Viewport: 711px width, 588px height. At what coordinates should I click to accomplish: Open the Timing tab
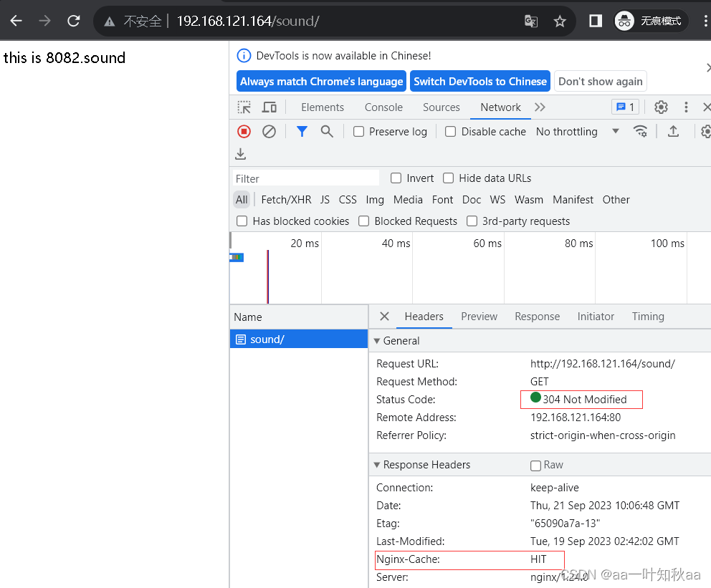[648, 317]
